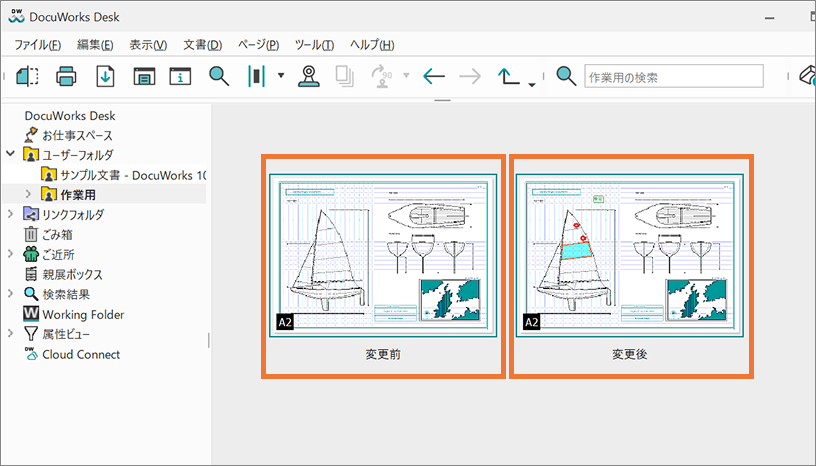Screen dimensions: 816x466
Task: Select Working Folder in the tree
Action: [x=83, y=314]
